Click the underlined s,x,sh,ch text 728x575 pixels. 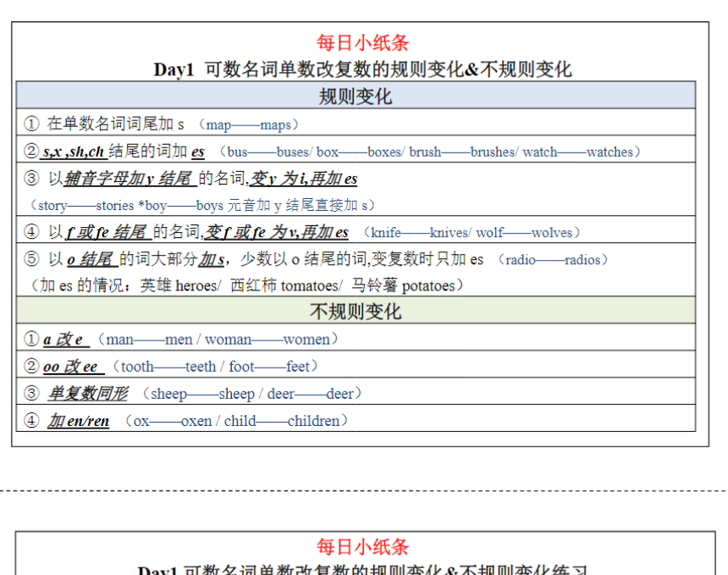pyautogui.click(x=74, y=152)
